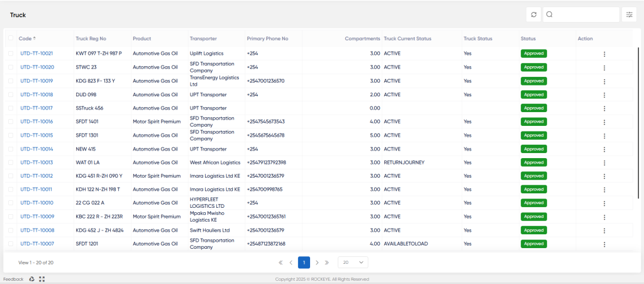Screen dimensions: 644x284
Task: Click the Primary Phone No column header
Action: coord(267,38)
